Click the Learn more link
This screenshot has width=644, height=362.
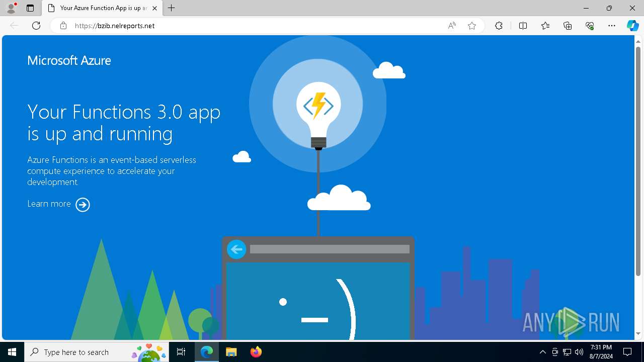[49, 204]
